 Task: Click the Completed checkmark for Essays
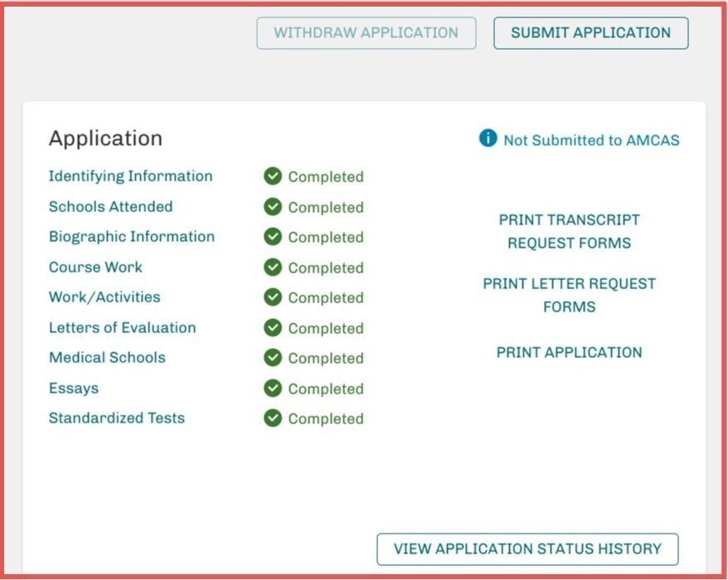coord(272,389)
